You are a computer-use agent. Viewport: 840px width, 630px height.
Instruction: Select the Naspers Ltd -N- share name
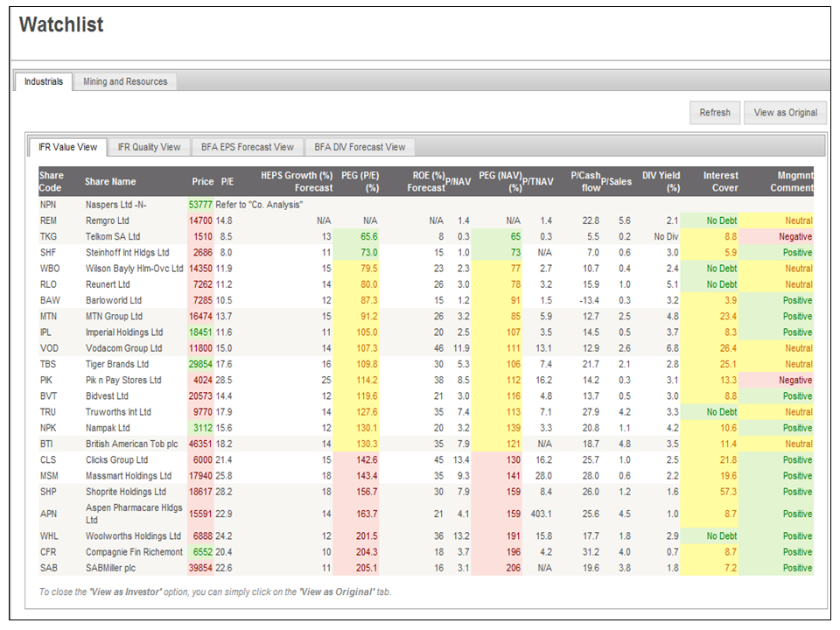point(115,205)
